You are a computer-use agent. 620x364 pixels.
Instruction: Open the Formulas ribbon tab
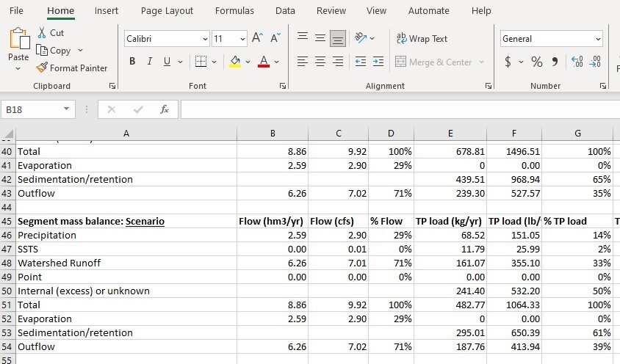(234, 11)
